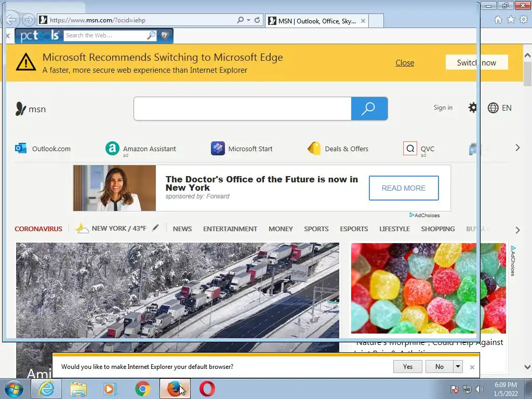This screenshot has width=532, height=399.
Task: Click the blue MSN search button
Action: [369, 109]
